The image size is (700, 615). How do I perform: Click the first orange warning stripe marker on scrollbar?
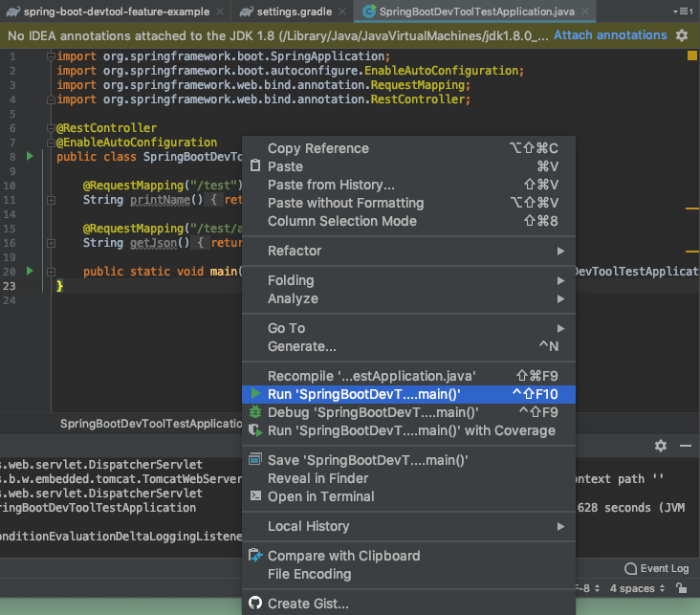691,209
